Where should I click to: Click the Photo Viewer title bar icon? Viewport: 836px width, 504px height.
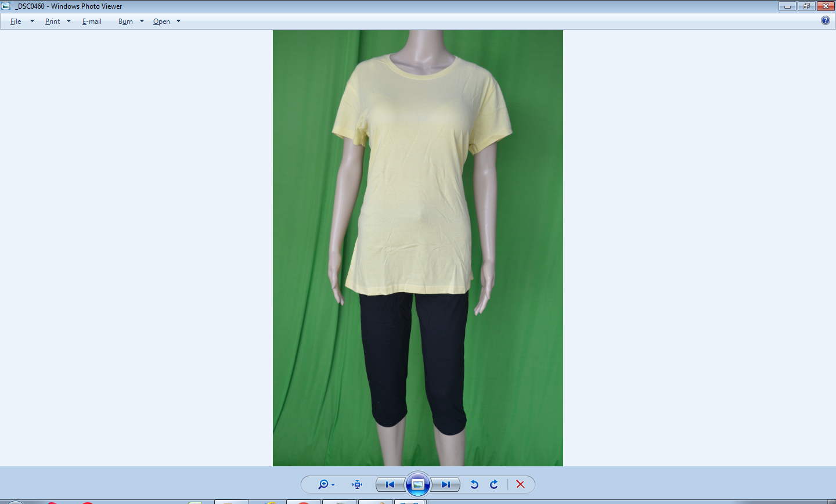[6, 6]
